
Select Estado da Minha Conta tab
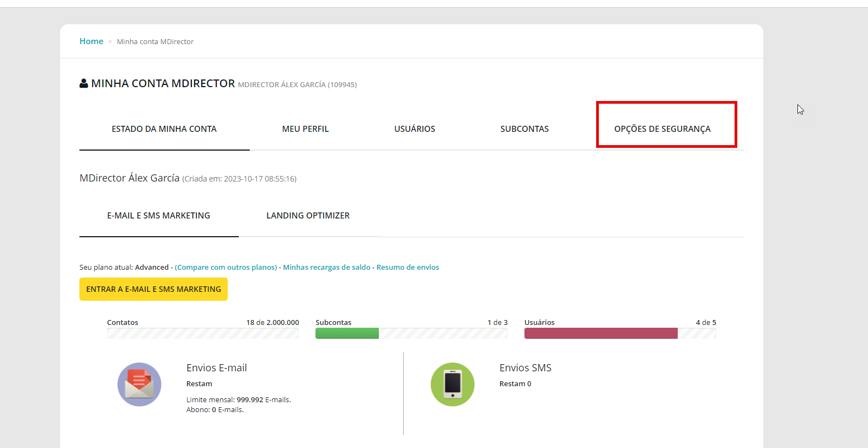point(164,129)
